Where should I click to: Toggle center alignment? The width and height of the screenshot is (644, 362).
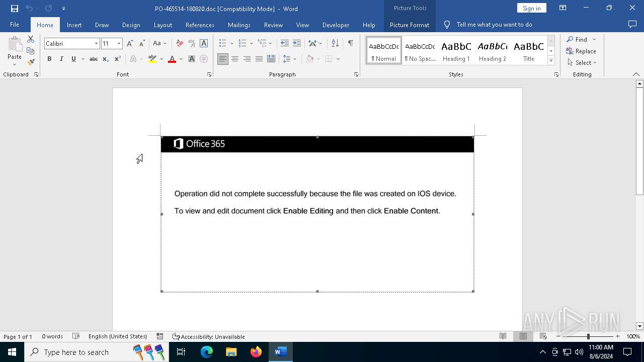235,59
